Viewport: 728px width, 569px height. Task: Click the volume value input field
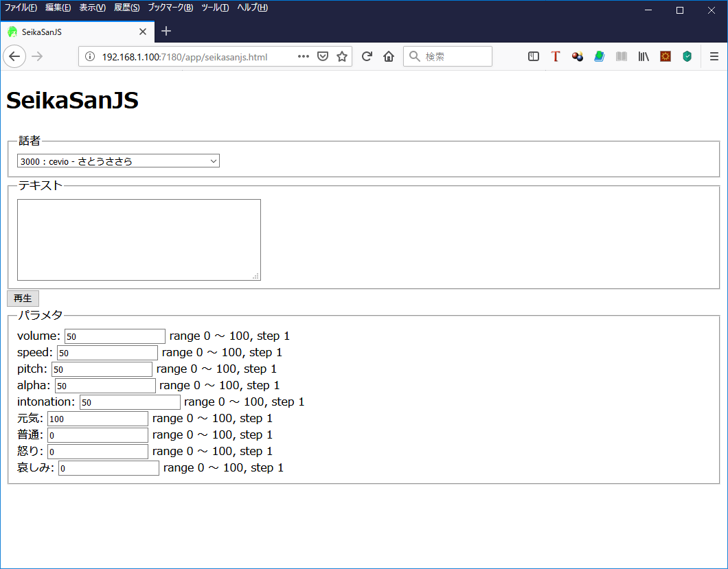point(115,336)
